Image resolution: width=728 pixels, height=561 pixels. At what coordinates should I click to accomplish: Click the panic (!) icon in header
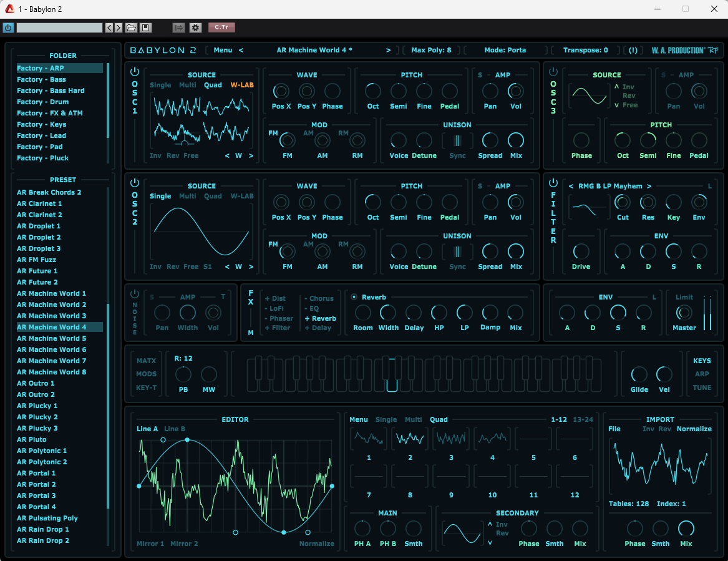click(633, 50)
